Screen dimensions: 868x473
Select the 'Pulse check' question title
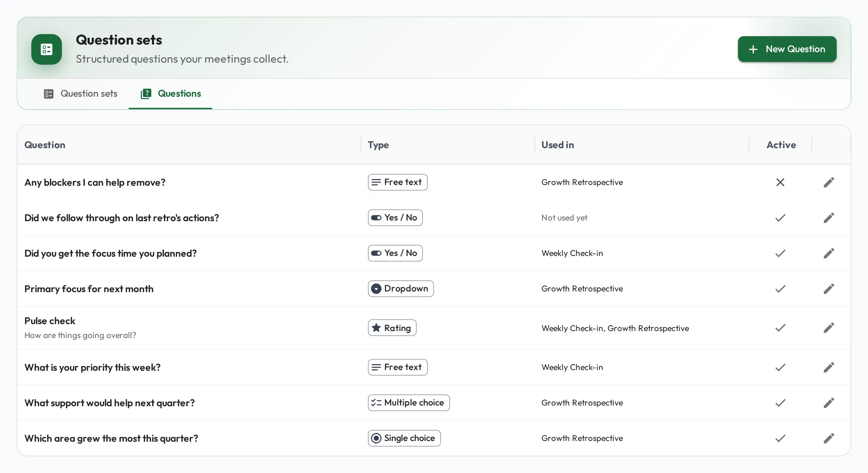(x=50, y=321)
